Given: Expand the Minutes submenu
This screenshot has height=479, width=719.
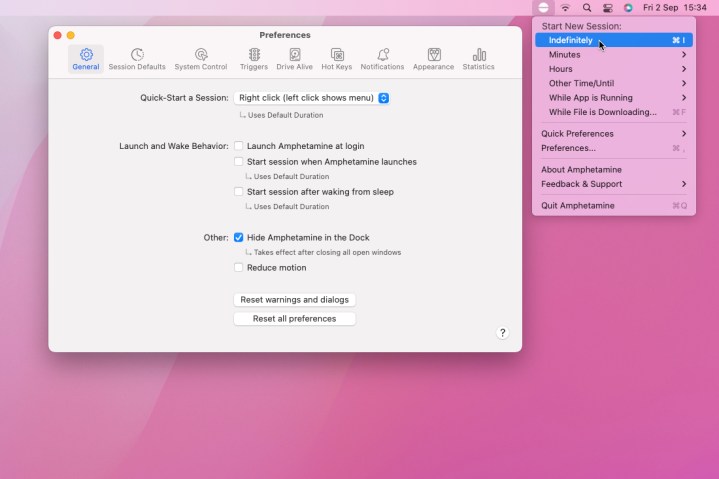Looking at the screenshot, I should (x=613, y=55).
